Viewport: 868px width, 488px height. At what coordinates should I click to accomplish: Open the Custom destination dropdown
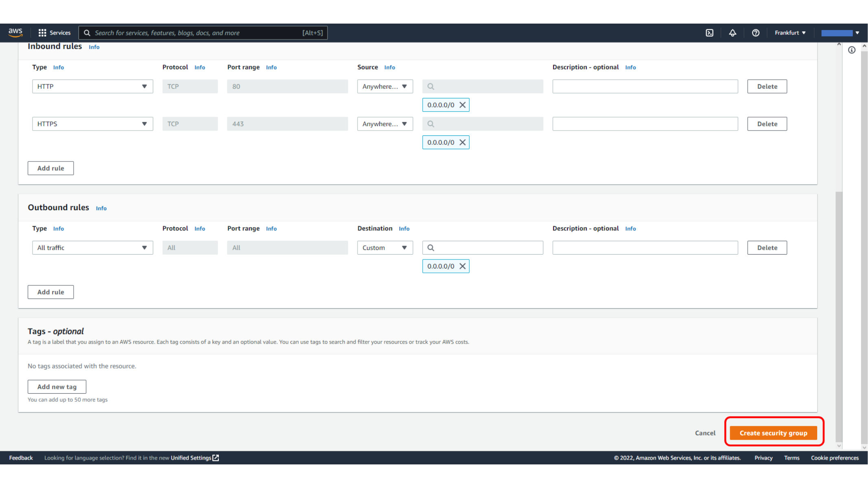click(x=385, y=248)
